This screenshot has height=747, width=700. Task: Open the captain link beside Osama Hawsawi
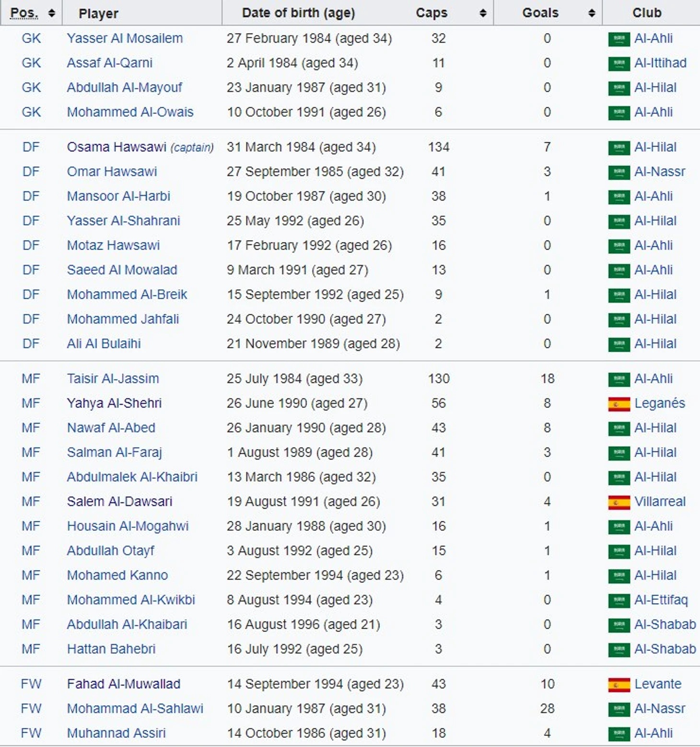pyautogui.click(x=192, y=147)
